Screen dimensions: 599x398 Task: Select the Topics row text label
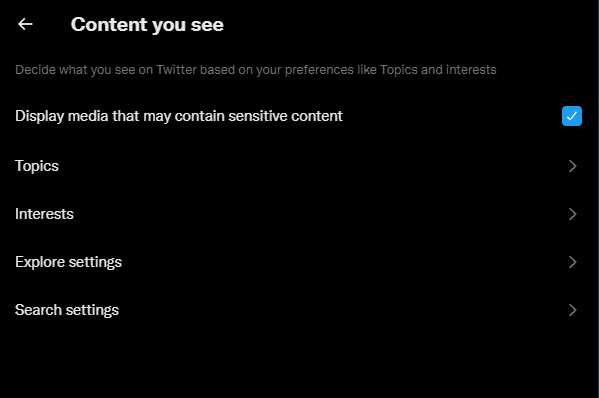pos(37,166)
